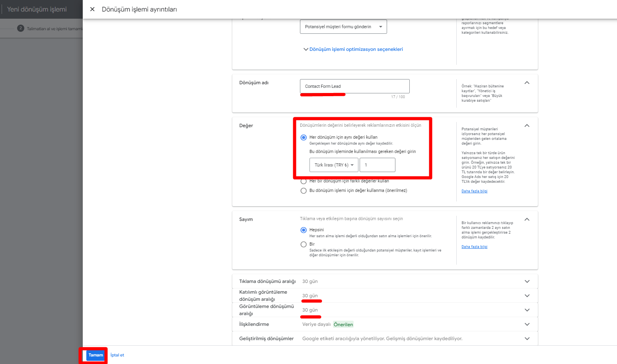Expand Görüntüleme dönüşümü aralığı row
This screenshot has width=617, height=364.
(x=527, y=310)
